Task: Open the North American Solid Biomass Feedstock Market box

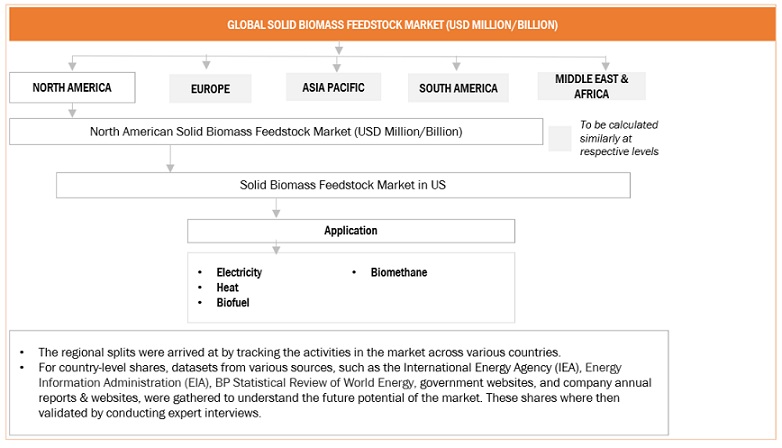Action: point(275,131)
